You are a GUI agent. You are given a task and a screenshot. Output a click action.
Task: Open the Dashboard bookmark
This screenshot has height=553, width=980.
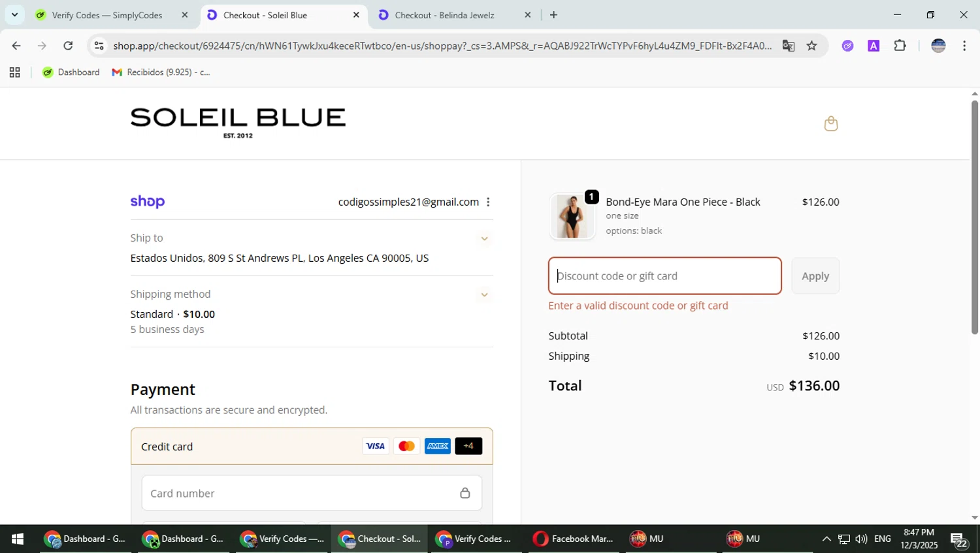71,72
